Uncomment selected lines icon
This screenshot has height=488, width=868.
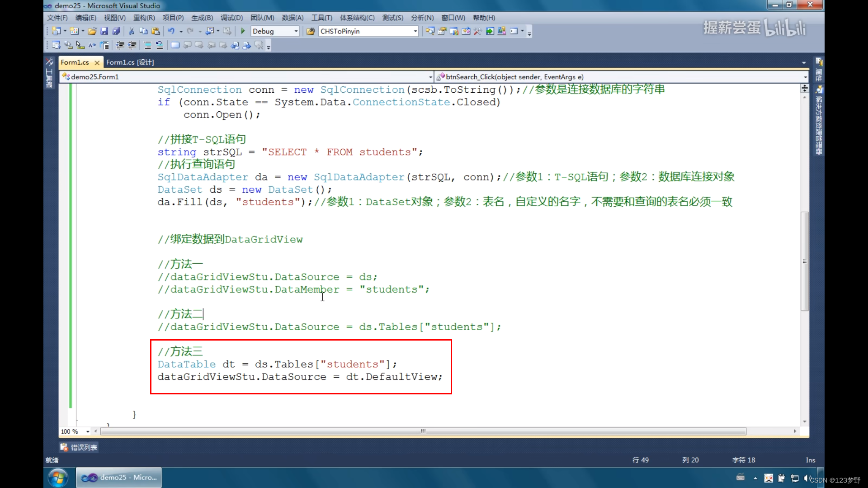160,45
